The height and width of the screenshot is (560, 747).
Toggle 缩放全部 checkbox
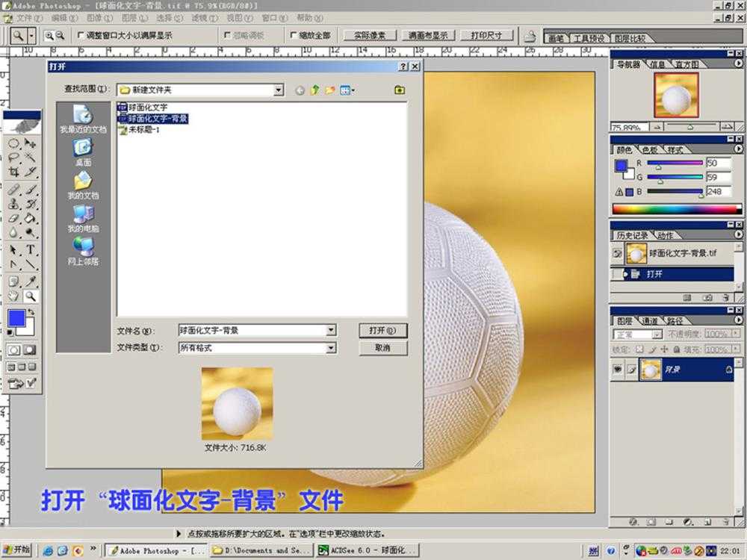click(x=294, y=35)
